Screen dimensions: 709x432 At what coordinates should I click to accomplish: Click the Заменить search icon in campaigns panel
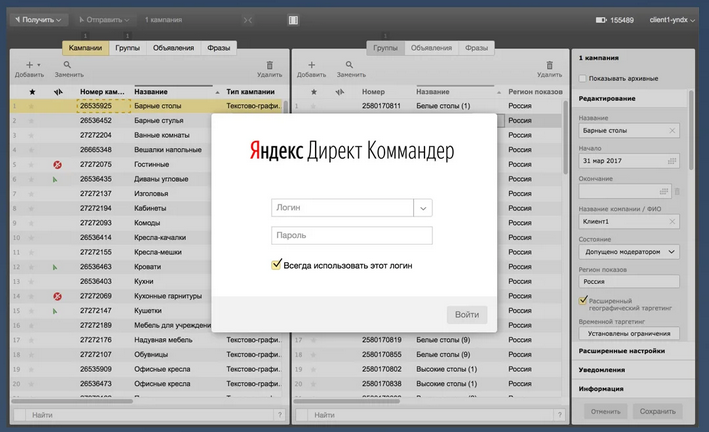[x=67, y=65]
